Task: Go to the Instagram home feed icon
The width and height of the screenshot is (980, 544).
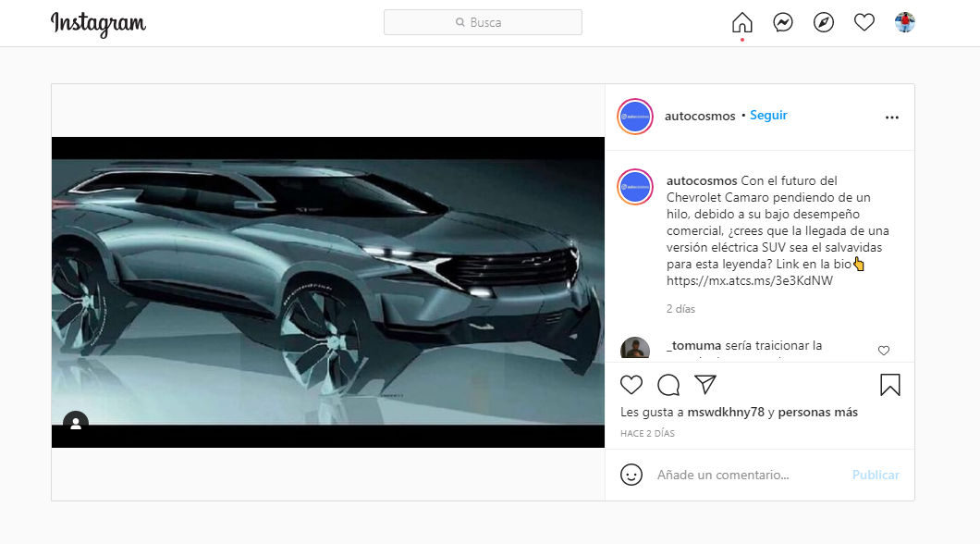Action: pyautogui.click(x=741, y=22)
